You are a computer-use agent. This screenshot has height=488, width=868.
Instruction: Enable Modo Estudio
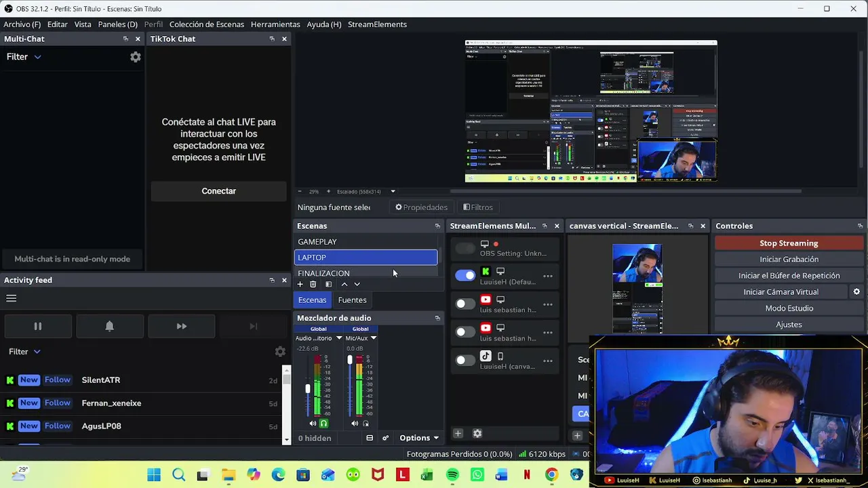[789, 308]
